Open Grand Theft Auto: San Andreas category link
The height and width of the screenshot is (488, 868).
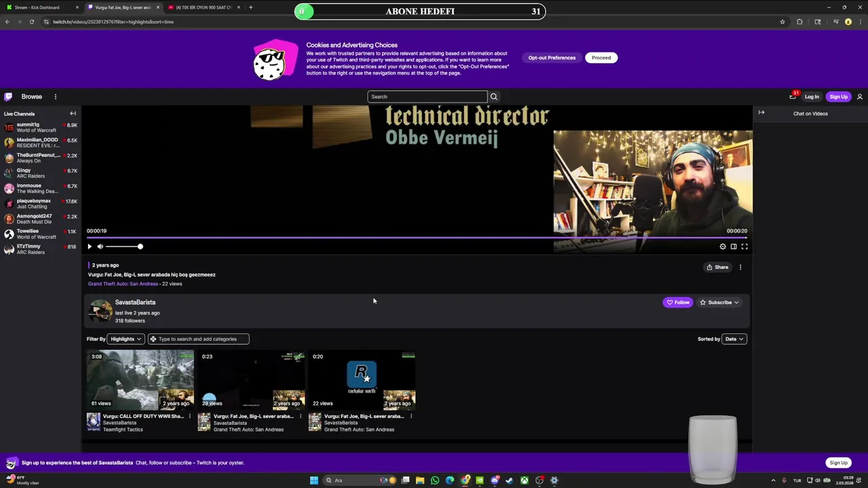[123, 284]
